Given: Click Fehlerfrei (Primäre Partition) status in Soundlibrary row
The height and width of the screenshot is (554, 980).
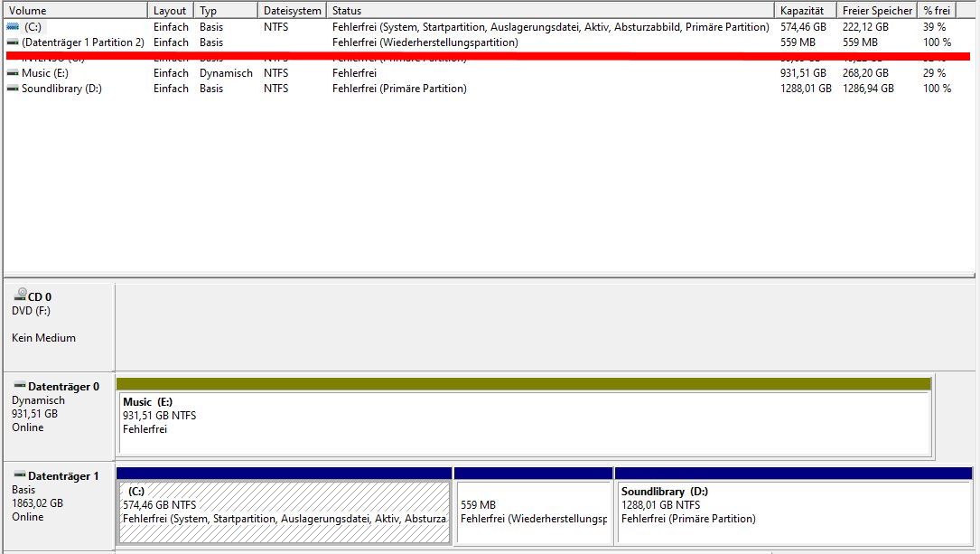Looking at the screenshot, I should tap(399, 89).
